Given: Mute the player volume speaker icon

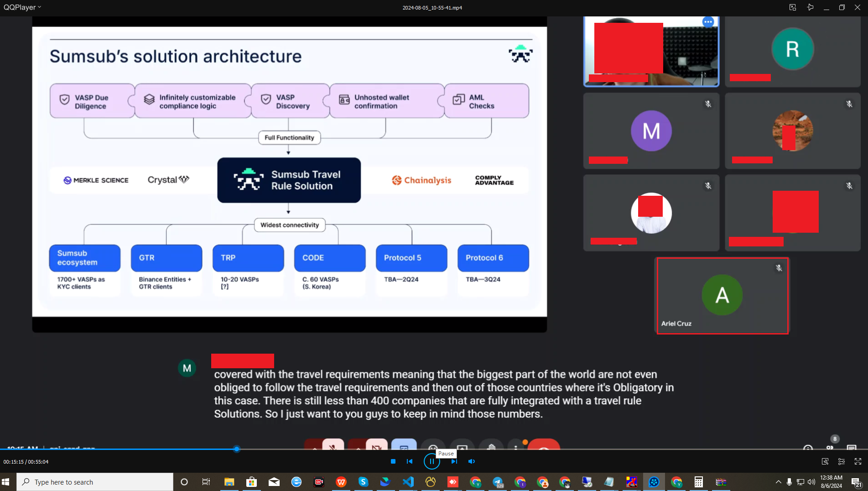Looking at the screenshot, I should click(472, 461).
